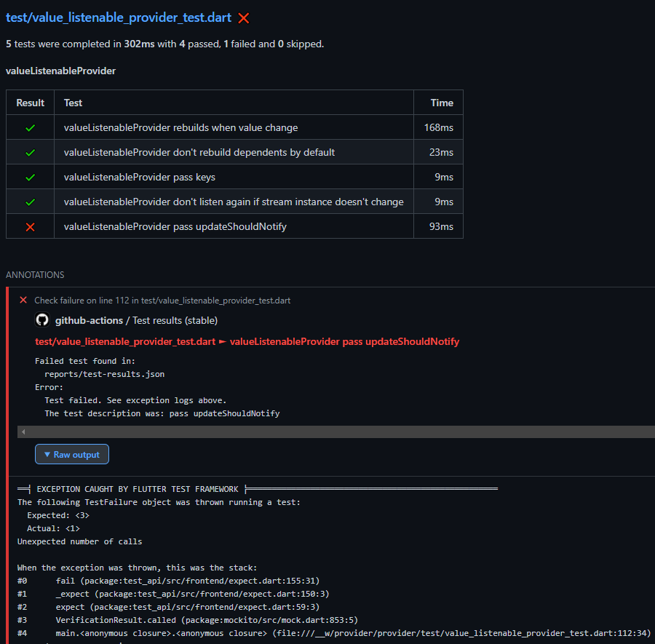The image size is (655, 644).
Task: Collapse the Raw output section
Action: click(x=72, y=455)
